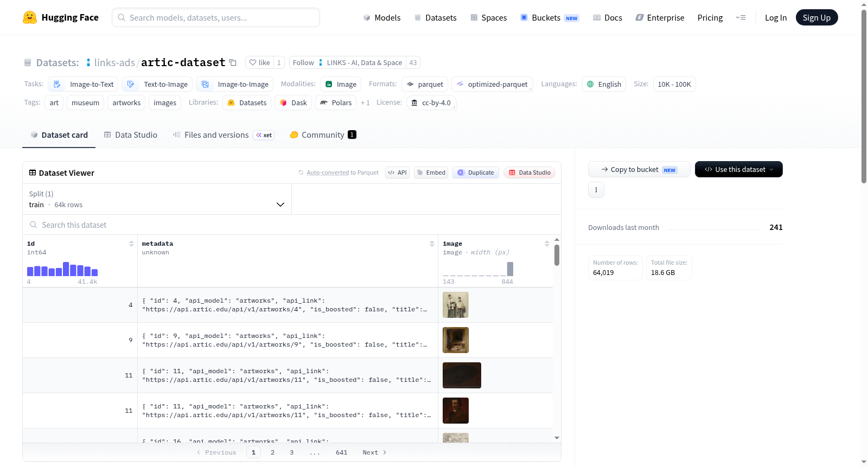This screenshot has height=467, width=868.
Task: Click the Dask library tag
Action: point(293,103)
